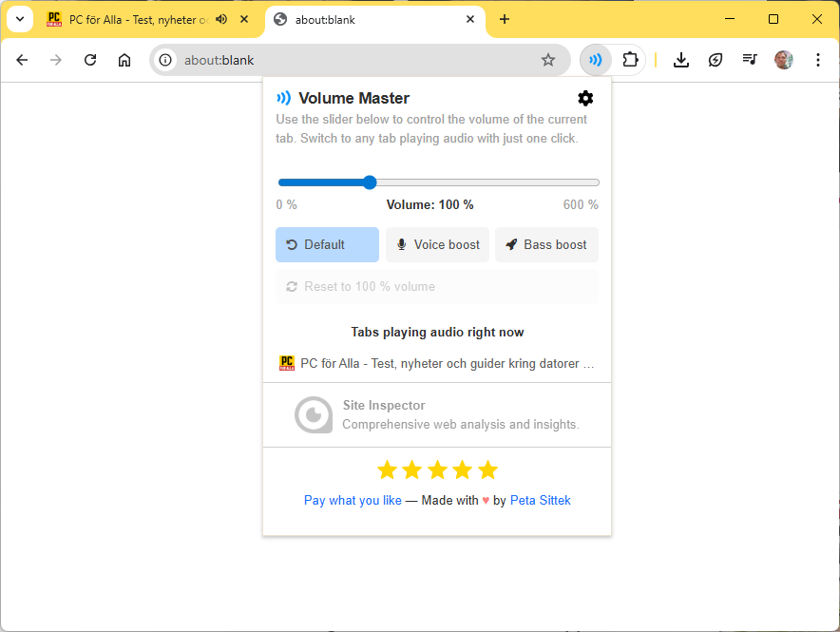Screen dimensions: 840x632
Task: Open the Site Inspector logo icon
Action: click(x=314, y=414)
